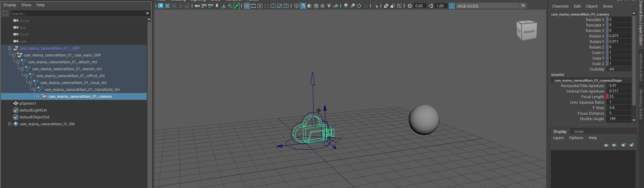644x188 pixels.
Task: Toggle the Film Gate icon
Action: pos(253,6)
